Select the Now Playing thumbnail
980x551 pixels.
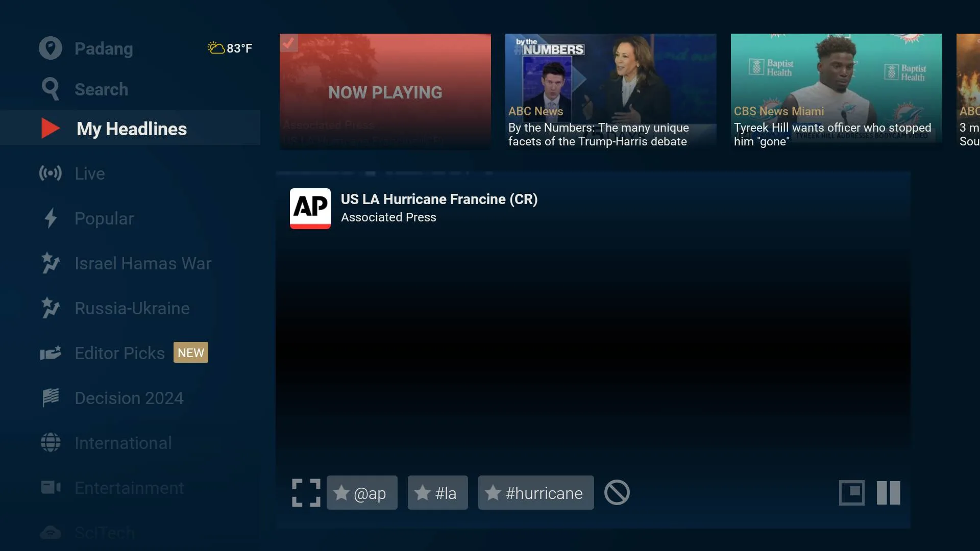(385, 92)
